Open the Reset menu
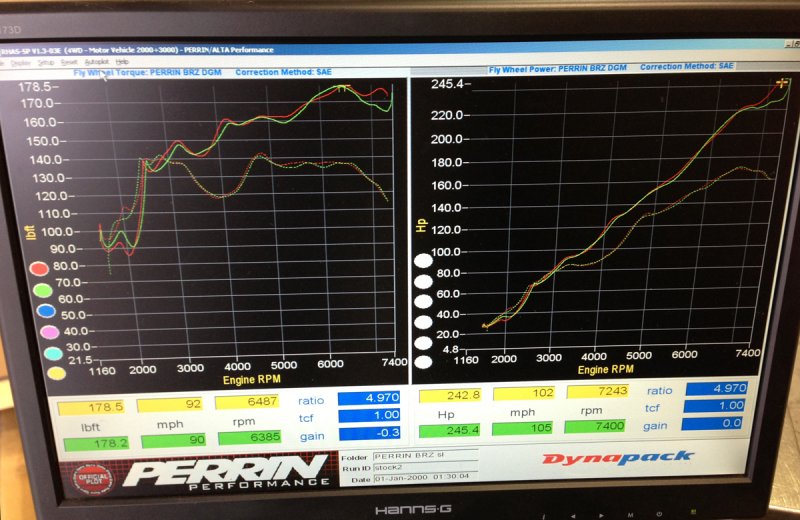Viewport: 800px width, 520px height. point(69,62)
